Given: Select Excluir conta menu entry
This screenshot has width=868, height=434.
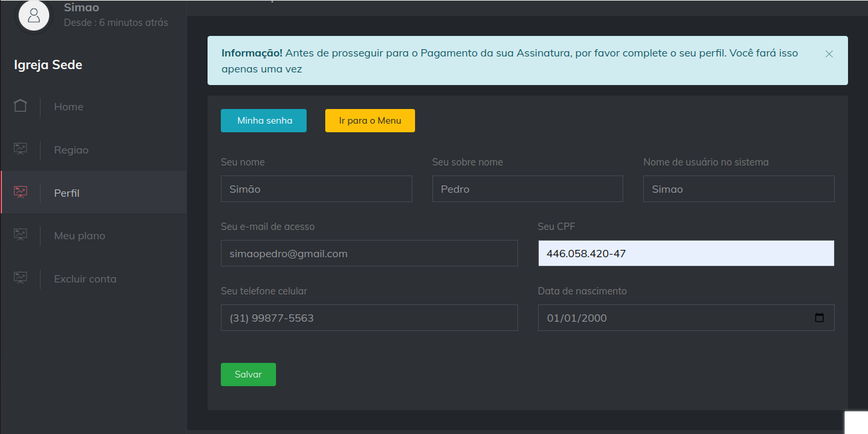Looking at the screenshot, I should click(85, 278).
